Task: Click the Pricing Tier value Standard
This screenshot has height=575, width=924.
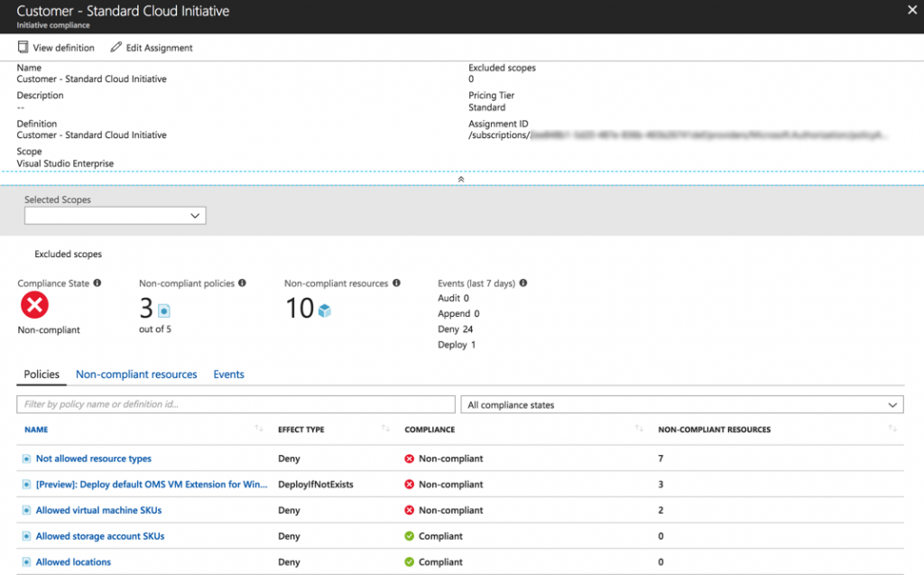Action: pyautogui.click(x=486, y=107)
